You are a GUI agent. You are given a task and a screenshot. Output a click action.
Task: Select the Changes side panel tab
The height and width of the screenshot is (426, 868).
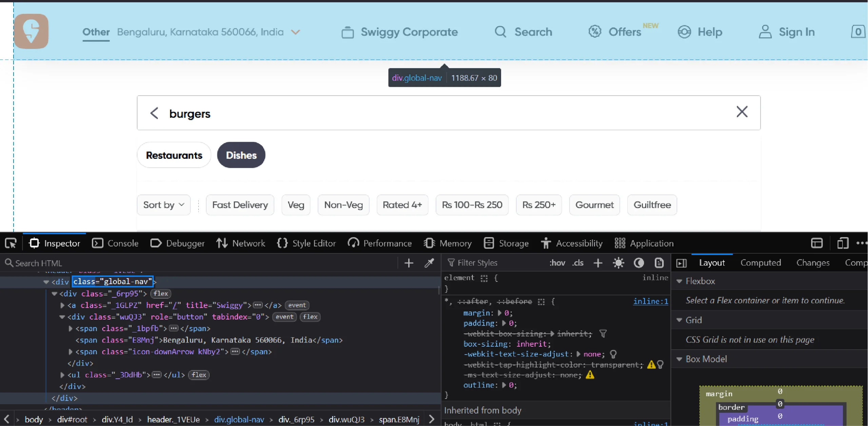coord(813,263)
